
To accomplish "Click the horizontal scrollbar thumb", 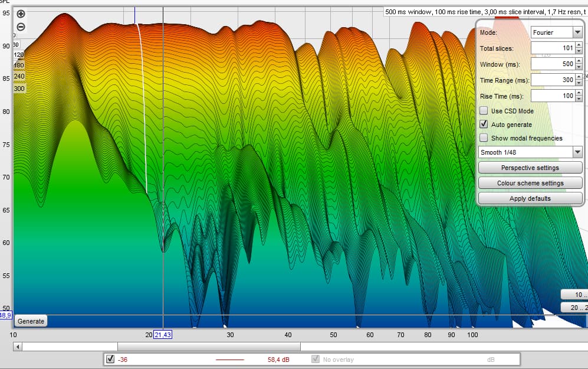I will pyautogui.click(x=209, y=347).
